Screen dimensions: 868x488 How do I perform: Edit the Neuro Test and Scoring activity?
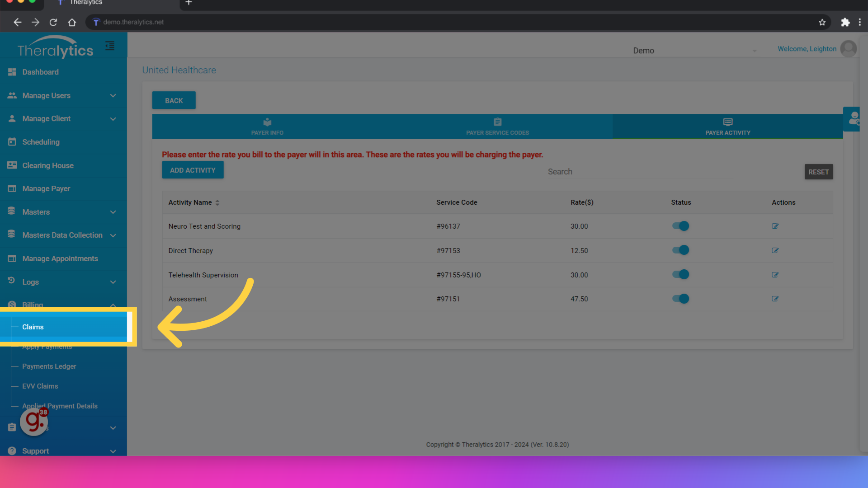775,226
